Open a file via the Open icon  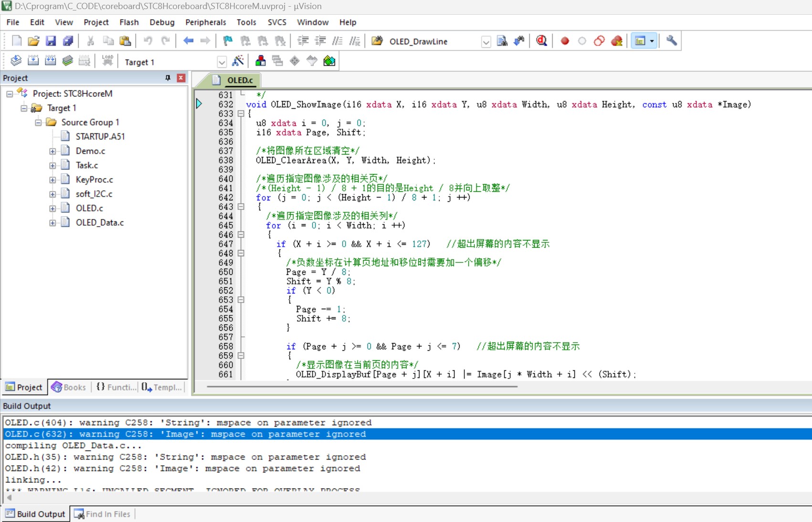pos(33,41)
